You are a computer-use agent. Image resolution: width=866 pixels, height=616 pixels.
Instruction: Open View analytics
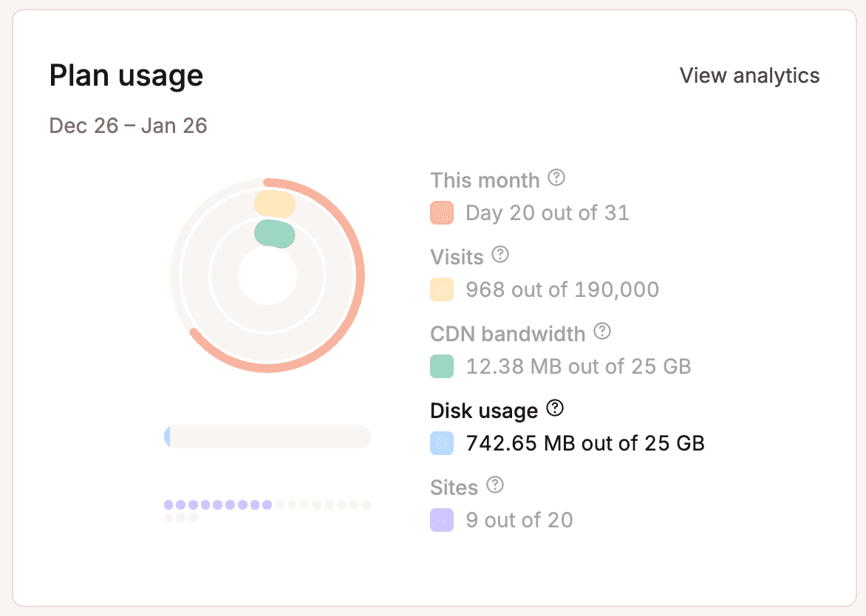click(x=749, y=75)
